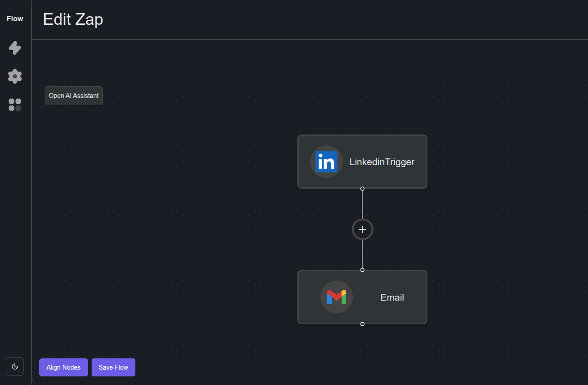
Task: Open settings via the gear icon
Action: [15, 76]
